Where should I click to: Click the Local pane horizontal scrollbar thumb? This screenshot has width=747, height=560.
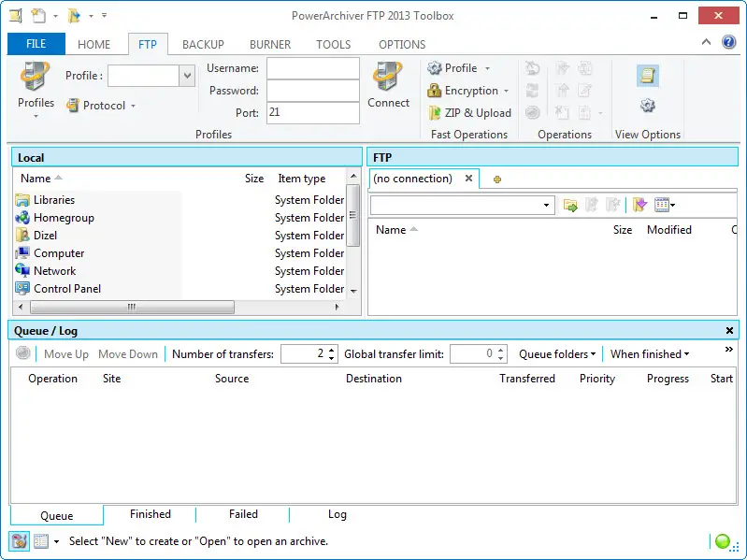pyautogui.click(x=132, y=308)
